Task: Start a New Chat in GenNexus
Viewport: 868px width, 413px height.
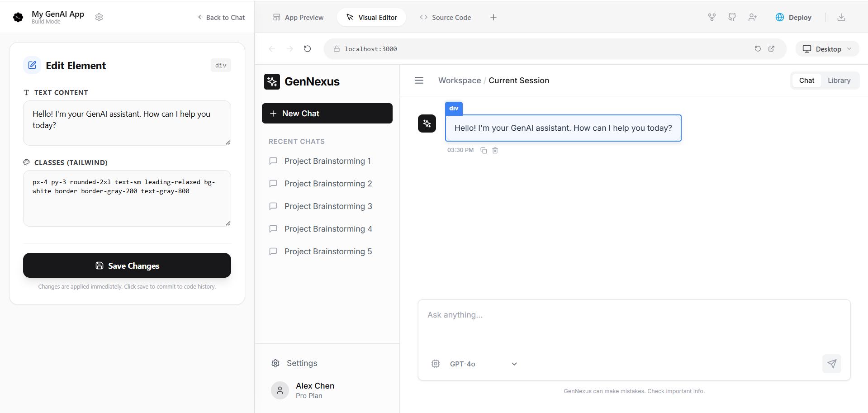Action: (327, 113)
